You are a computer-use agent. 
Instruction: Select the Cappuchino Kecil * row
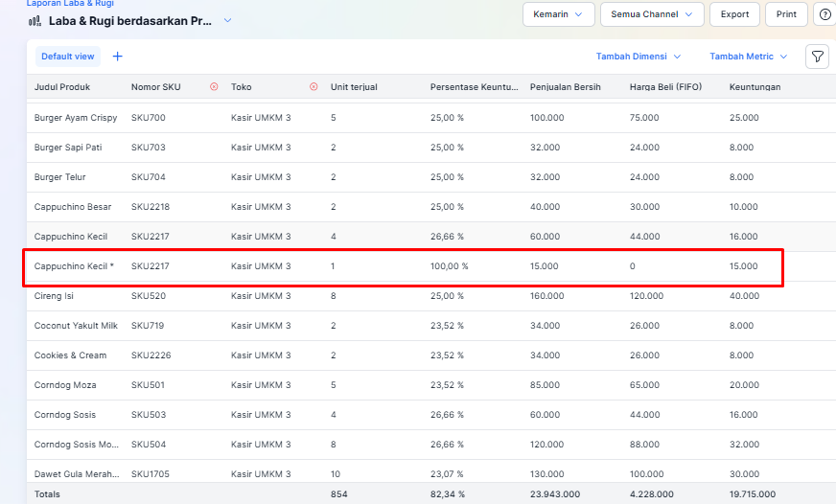[x=74, y=266]
